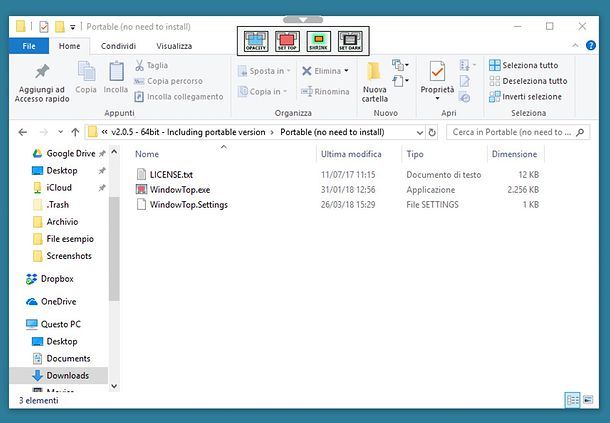This screenshot has height=423, width=610.
Task: Open the Screenshots folder in sidebar
Action: [69, 256]
